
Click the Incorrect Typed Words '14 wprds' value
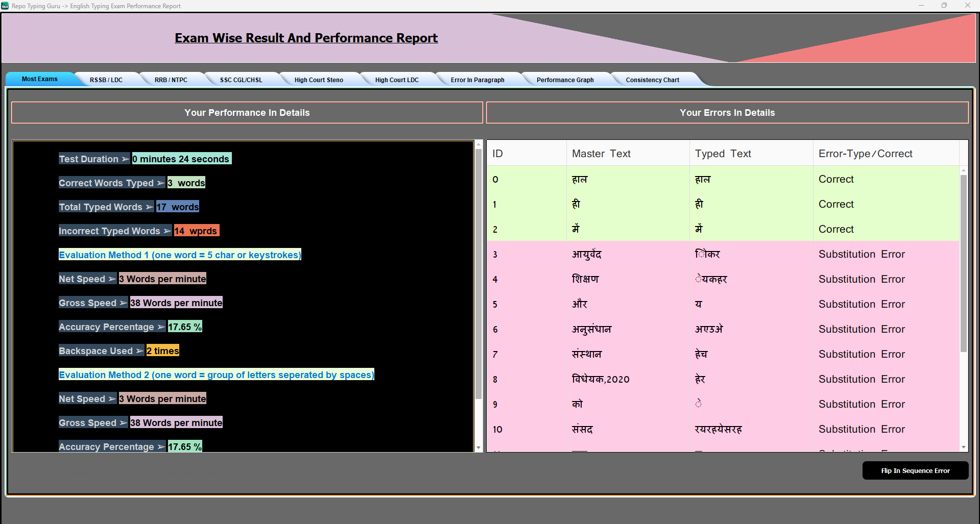click(x=197, y=231)
